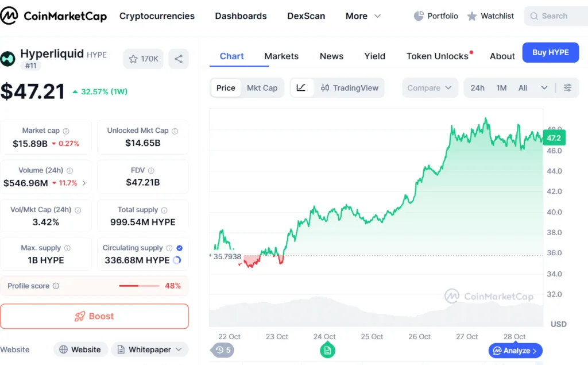Screen dimensions: 588x365
Task: Go to the Token Unlocks tab
Action: click(438, 56)
